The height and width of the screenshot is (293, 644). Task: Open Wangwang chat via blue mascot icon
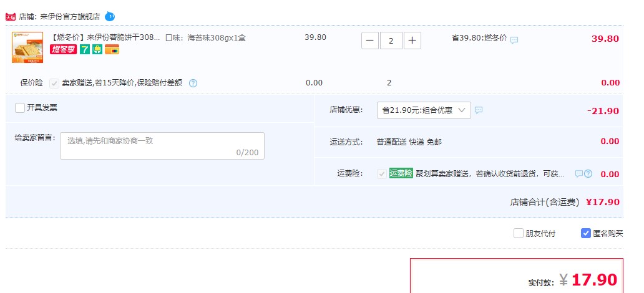[110, 16]
